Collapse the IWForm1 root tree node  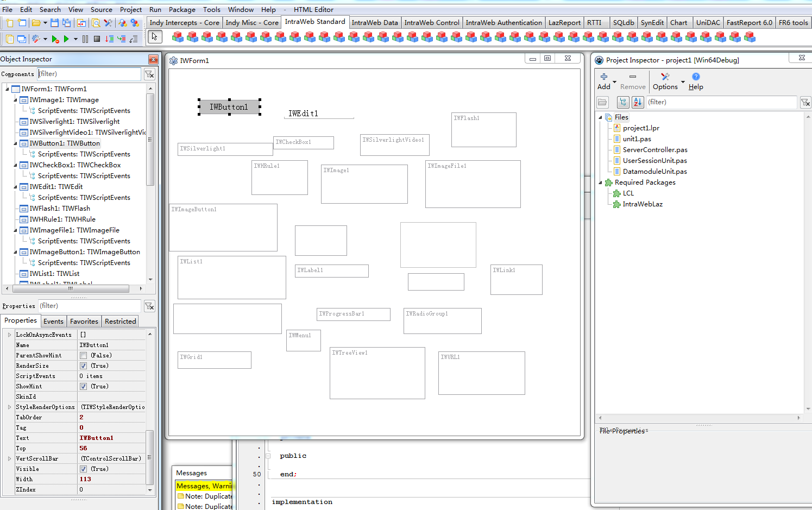(x=7, y=89)
